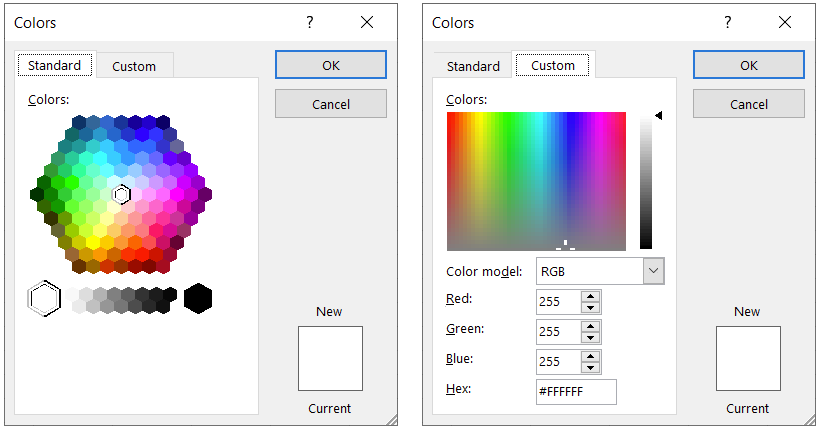Screen dimensions: 820x429
Task: Click inside the Hex input field
Action: (576, 392)
